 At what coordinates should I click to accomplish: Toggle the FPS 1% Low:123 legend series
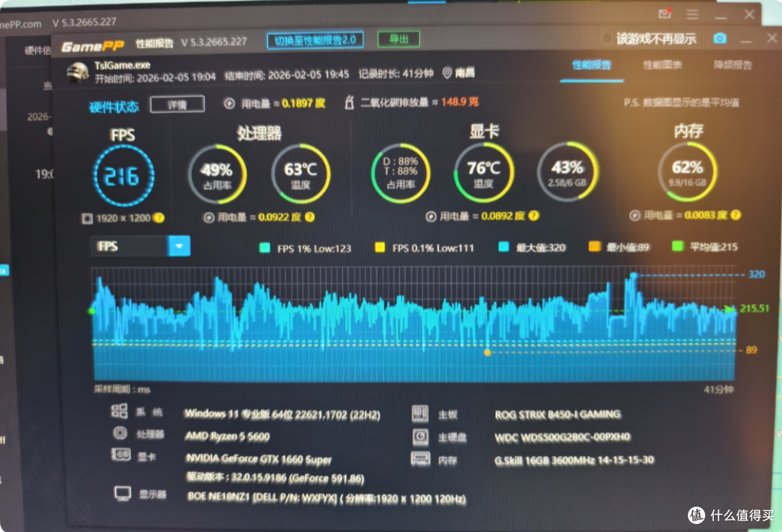click(x=306, y=248)
